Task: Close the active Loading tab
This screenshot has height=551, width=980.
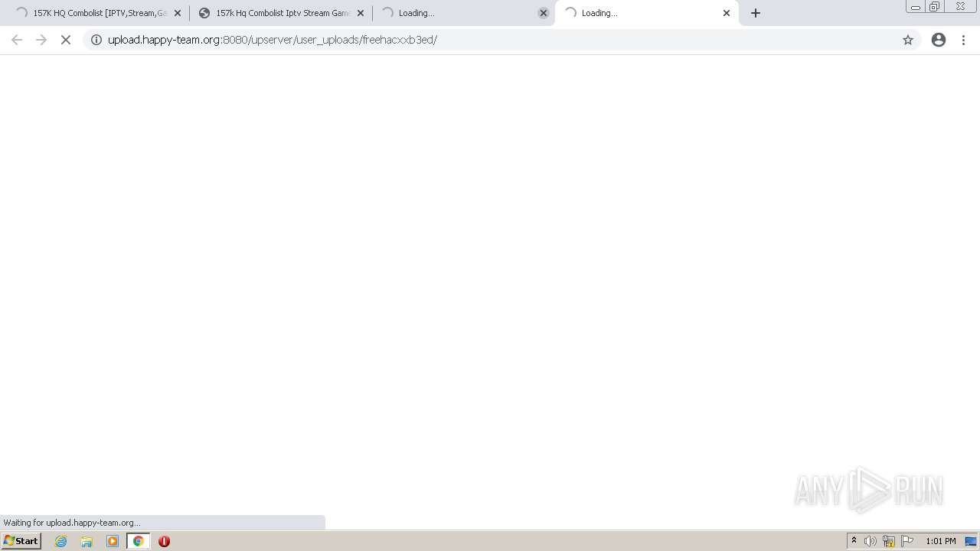Action: 727,13
